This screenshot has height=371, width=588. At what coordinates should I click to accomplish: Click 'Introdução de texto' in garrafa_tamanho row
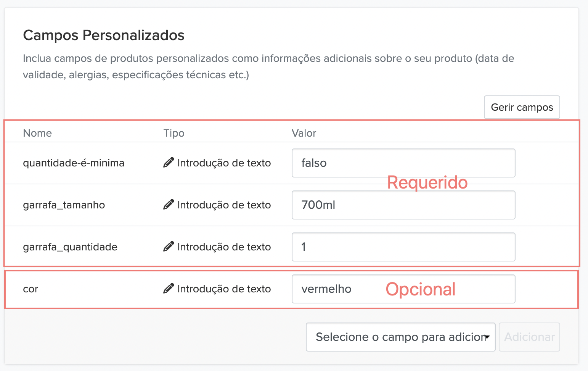[224, 205]
